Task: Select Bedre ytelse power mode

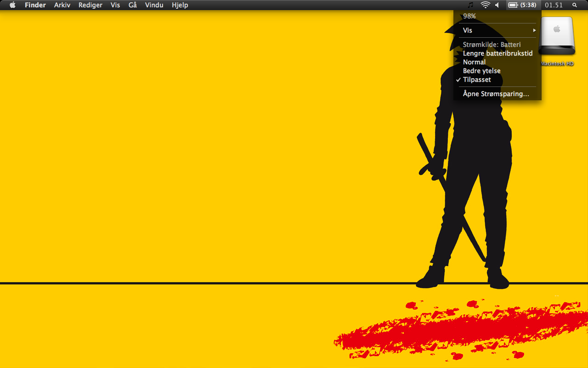Action: click(x=498, y=71)
